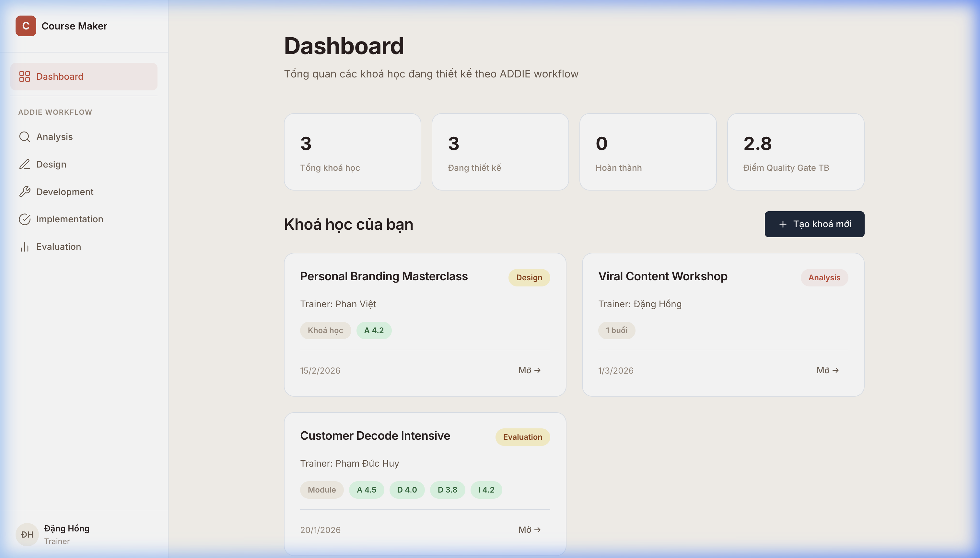Click the Evaluation bar chart icon
This screenshot has width=980, height=558.
(25, 247)
